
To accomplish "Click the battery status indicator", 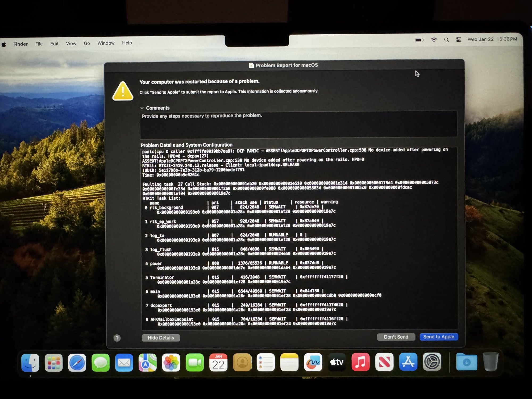I will pos(419,40).
